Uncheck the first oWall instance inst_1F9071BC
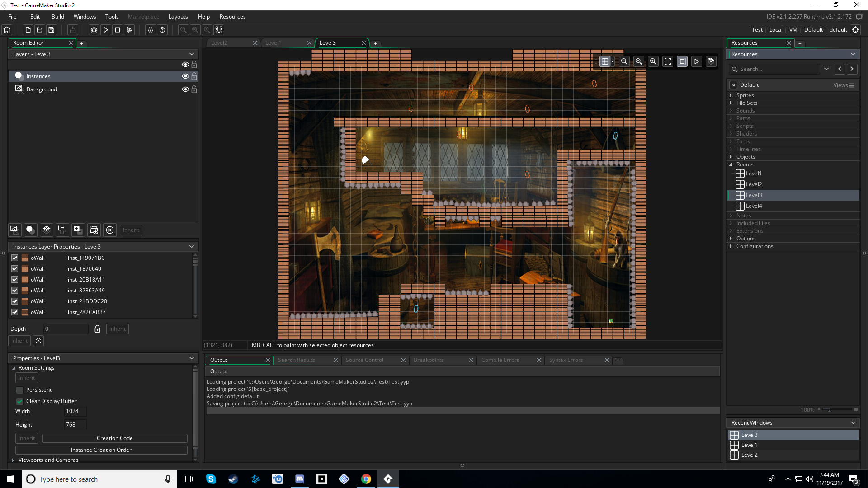Screen dimensions: 868x488 pyautogui.click(x=14, y=258)
